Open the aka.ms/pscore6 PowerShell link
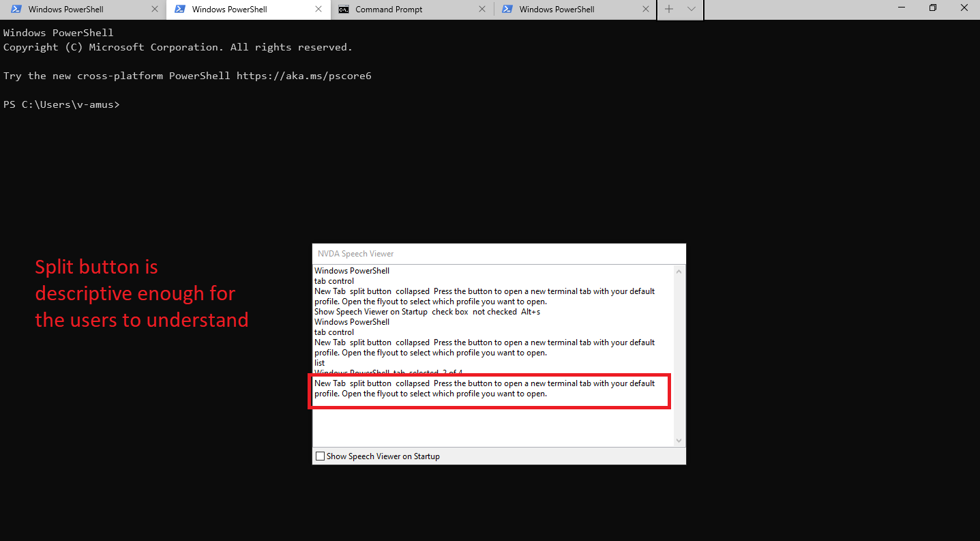Screen dimensions: 980x541 (x=303, y=76)
